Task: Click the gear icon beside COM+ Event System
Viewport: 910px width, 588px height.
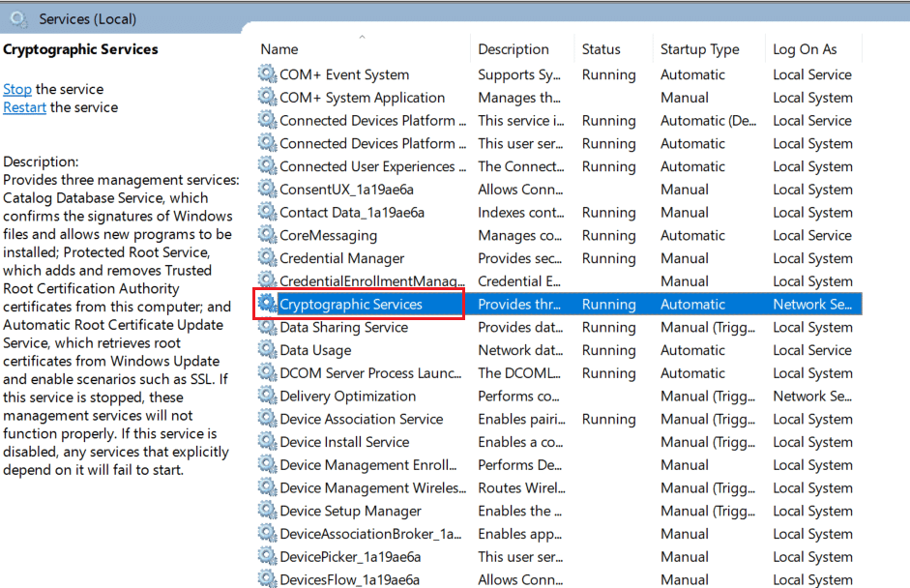Action: click(x=267, y=73)
